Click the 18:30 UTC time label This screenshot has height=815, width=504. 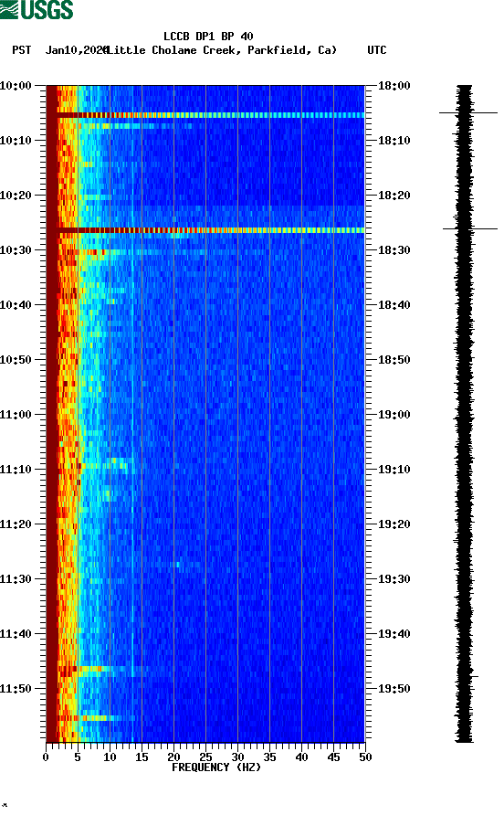click(394, 250)
